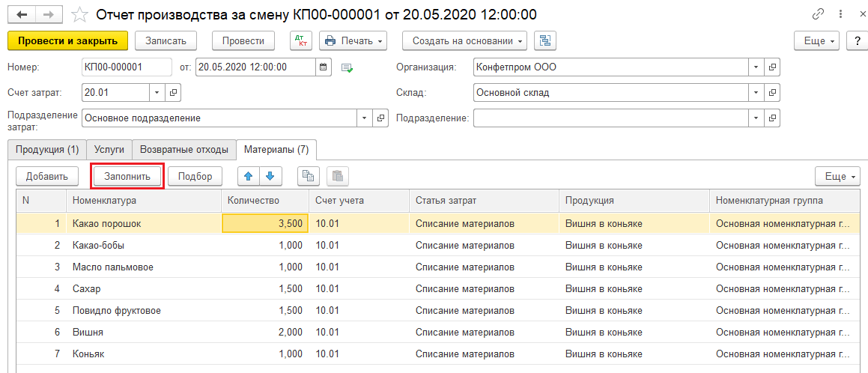868x373 pixels.
Task: Go forward with the right arrow button
Action: click(50, 15)
